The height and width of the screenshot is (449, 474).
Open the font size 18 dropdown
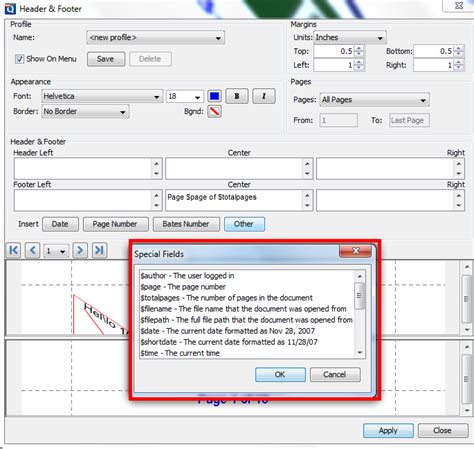point(185,96)
